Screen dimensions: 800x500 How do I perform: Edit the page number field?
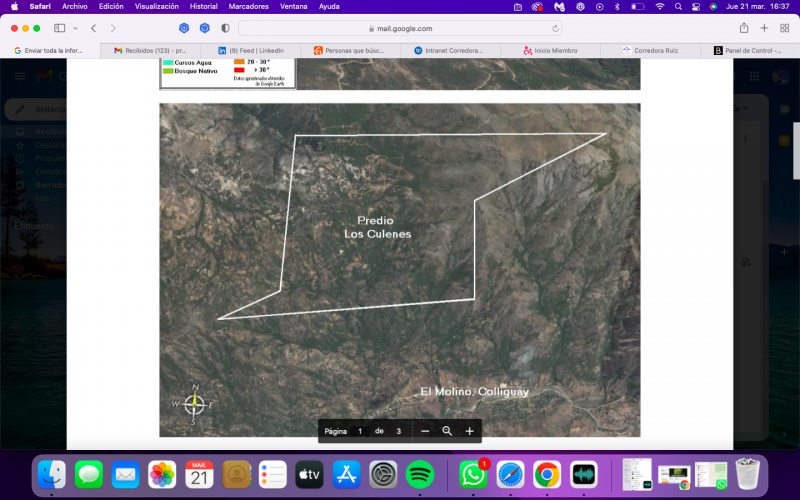360,431
